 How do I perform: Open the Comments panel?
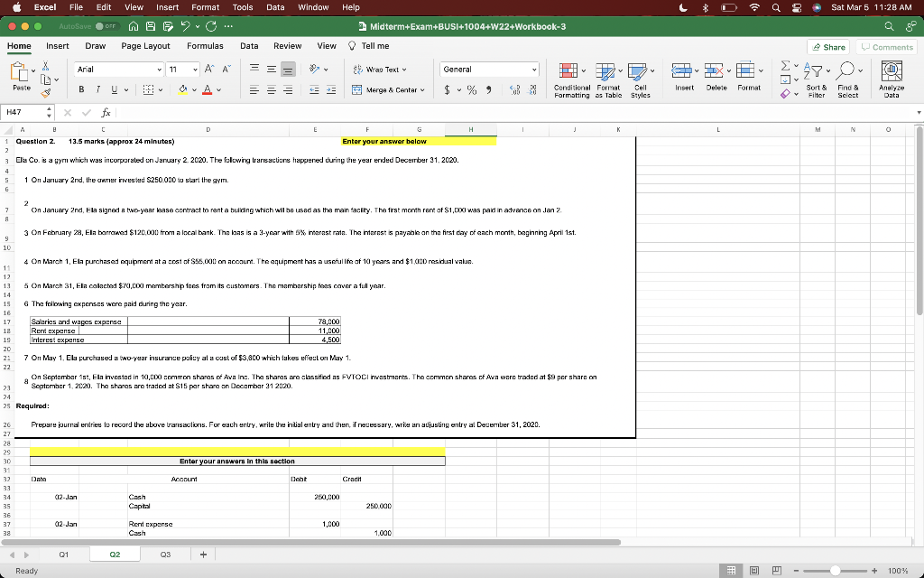coord(888,45)
